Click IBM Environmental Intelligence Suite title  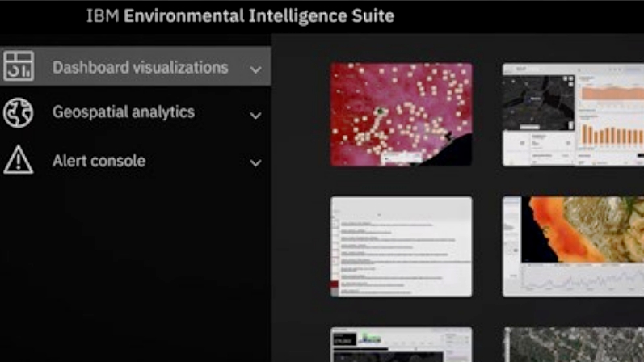click(240, 16)
